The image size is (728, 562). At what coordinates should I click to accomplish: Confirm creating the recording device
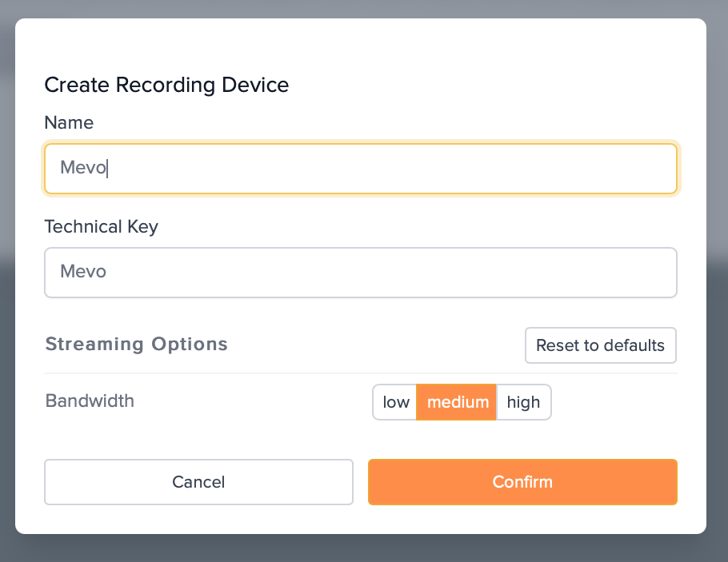pyautogui.click(x=522, y=482)
